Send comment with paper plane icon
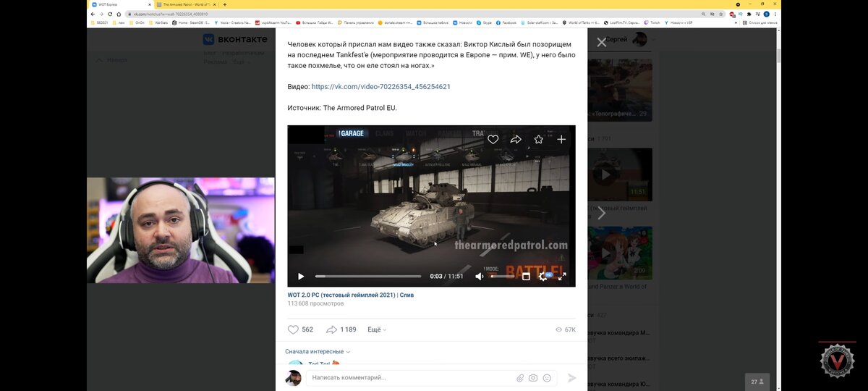This screenshot has height=391, width=868. pos(572,378)
